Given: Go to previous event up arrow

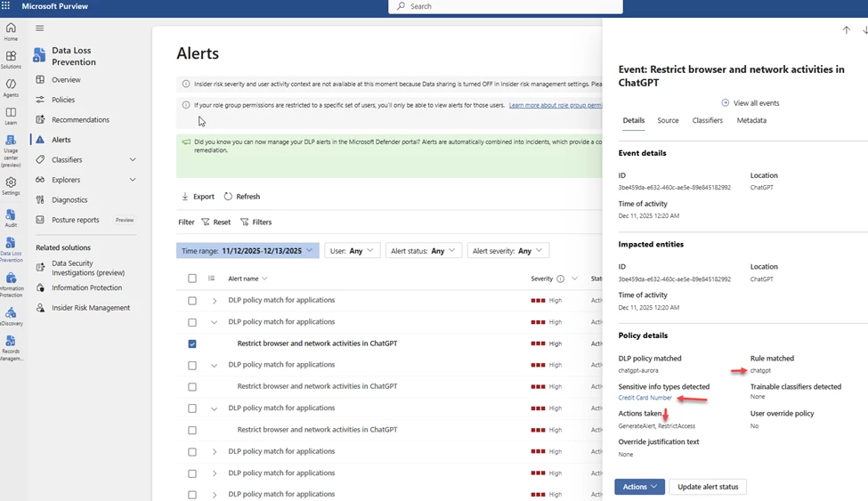Looking at the screenshot, I should (x=847, y=30).
